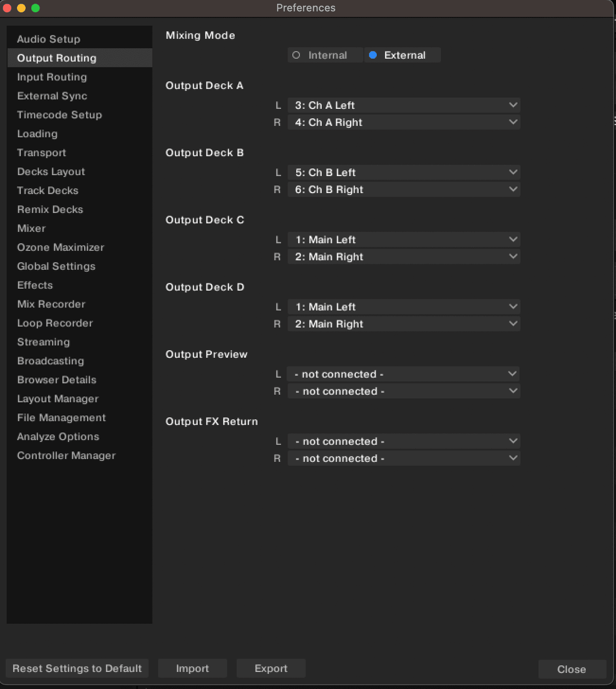Close the Preferences dialog with Close button
The width and height of the screenshot is (616, 689).
pyautogui.click(x=571, y=669)
